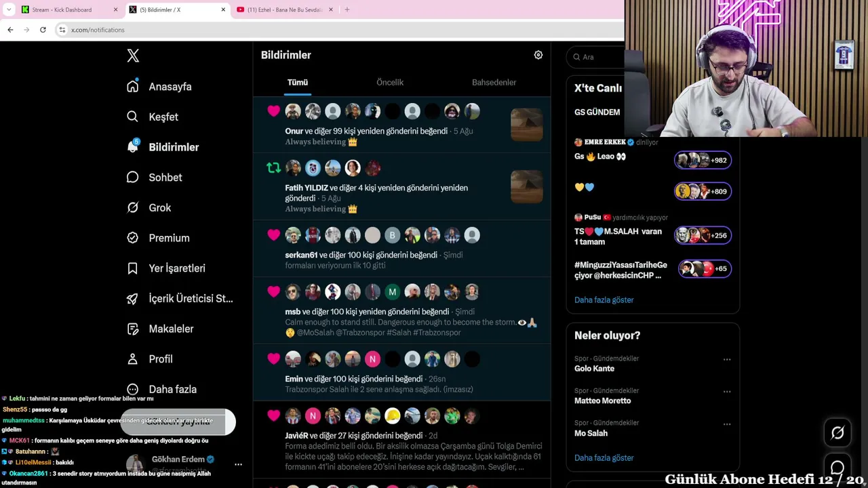Click Daha fazla göster under Neler oluyor

coord(604,457)
